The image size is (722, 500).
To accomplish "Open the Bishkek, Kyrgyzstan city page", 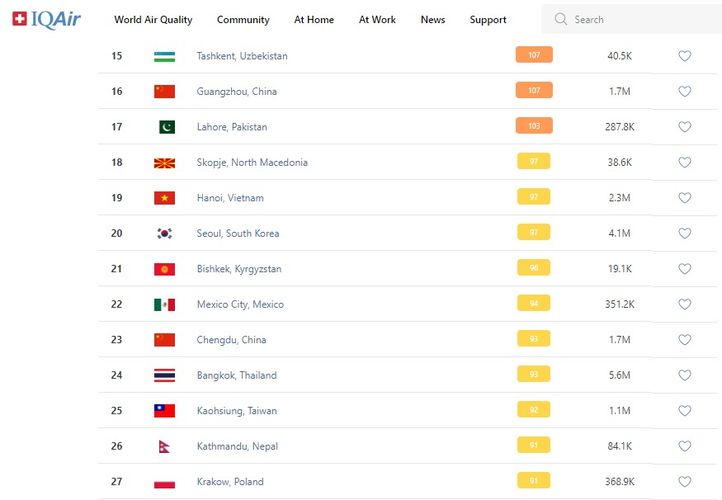I will coord(239,269).
